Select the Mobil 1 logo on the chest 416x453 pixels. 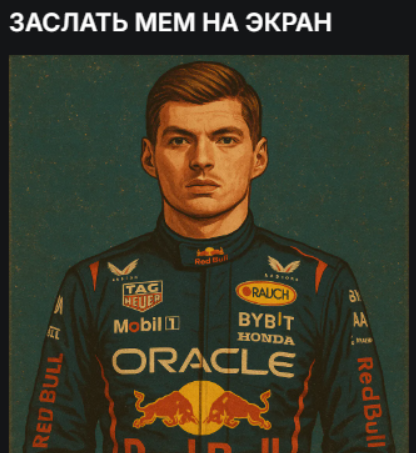point(147,325)
